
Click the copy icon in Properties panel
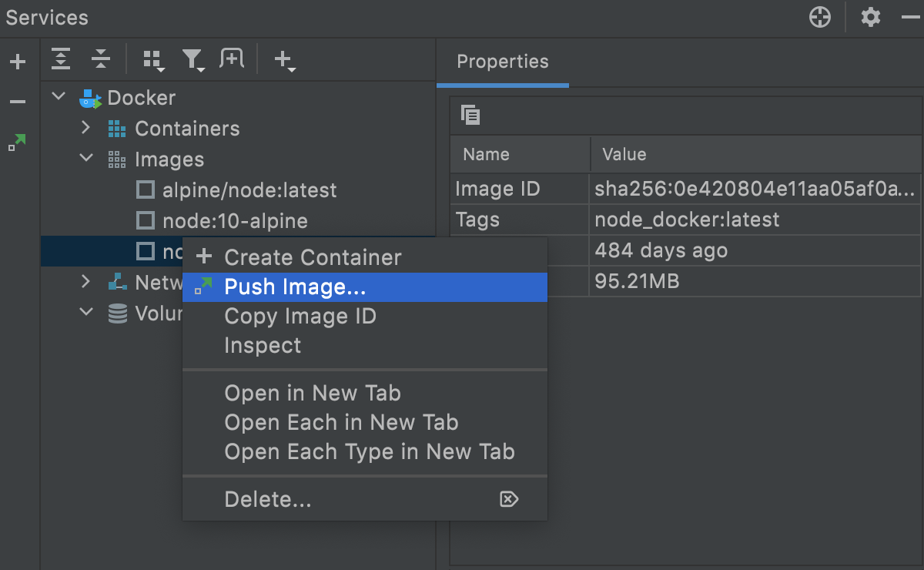point(470,116)
